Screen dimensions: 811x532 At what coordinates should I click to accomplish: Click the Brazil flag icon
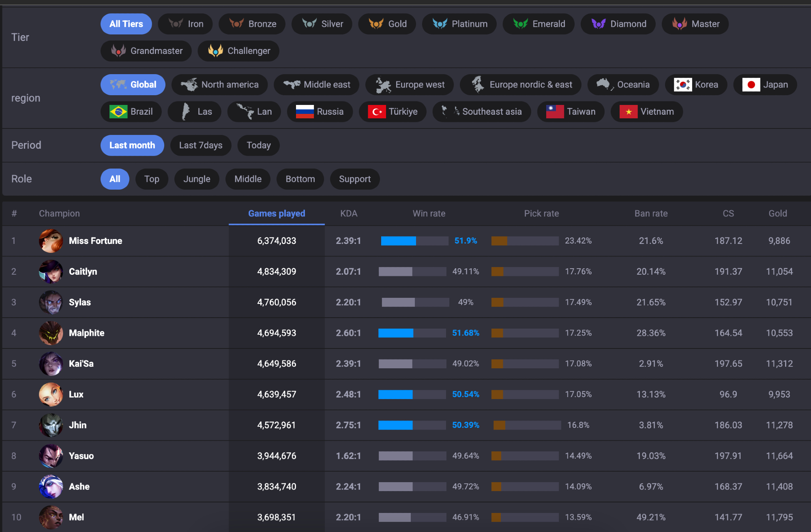[118, 112]
